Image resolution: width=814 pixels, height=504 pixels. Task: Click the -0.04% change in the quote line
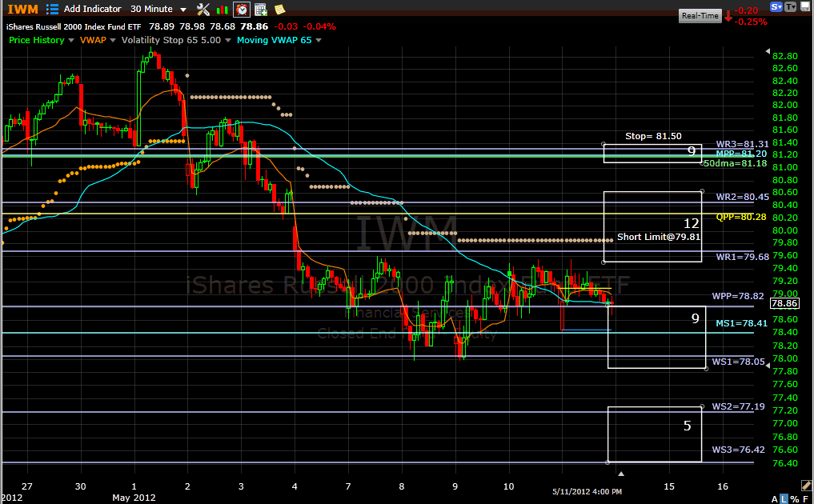[x=319, y=26]
